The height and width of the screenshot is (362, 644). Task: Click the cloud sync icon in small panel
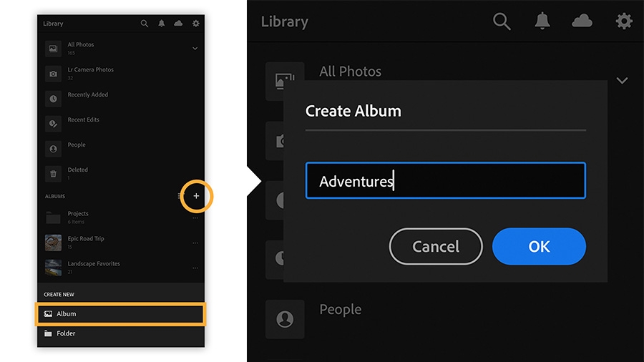178,24
